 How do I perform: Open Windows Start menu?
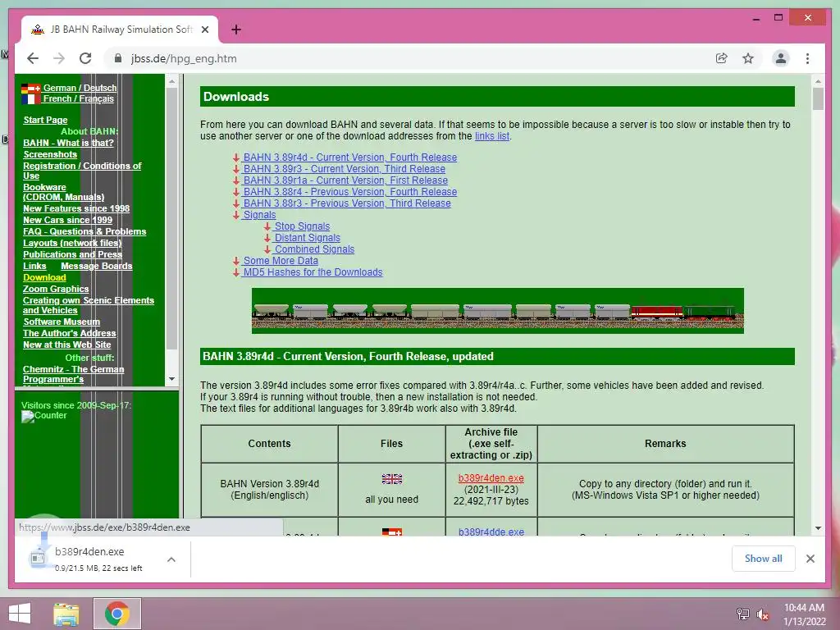pos(20,614)
